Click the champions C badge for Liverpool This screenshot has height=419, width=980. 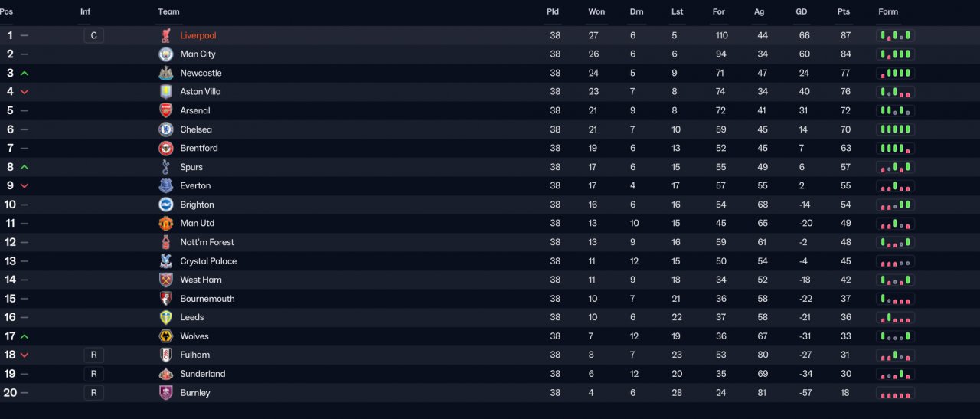[93, 35]
